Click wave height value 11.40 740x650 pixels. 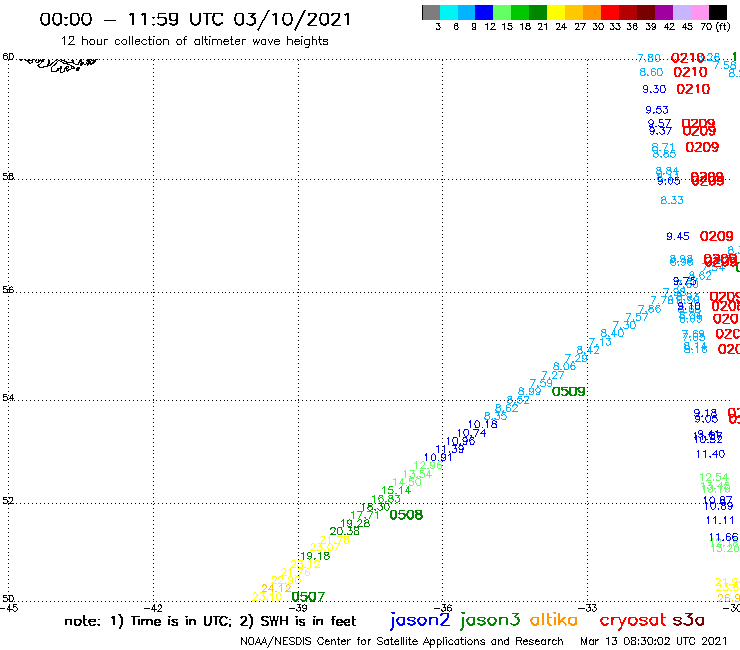(x=710, y=454)
